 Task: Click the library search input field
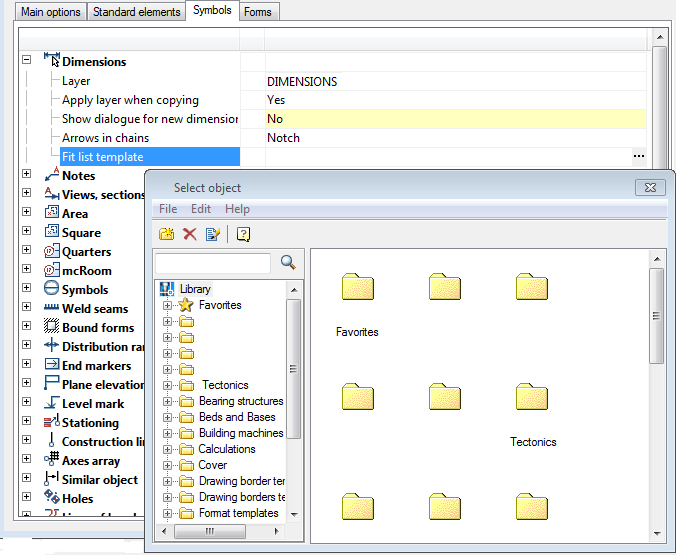[x=214, y=263]
